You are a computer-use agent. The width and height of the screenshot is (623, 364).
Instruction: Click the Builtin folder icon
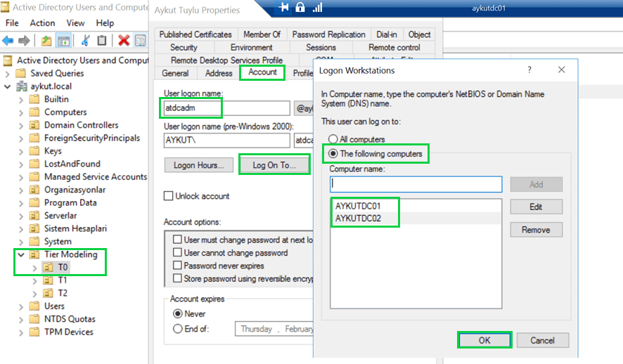coord(34,99)
